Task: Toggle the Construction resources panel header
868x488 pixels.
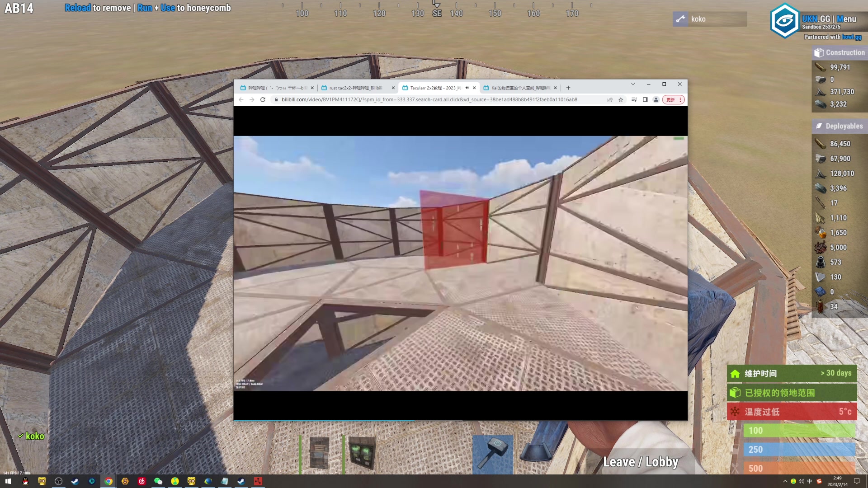Action: tap(839, 52)
